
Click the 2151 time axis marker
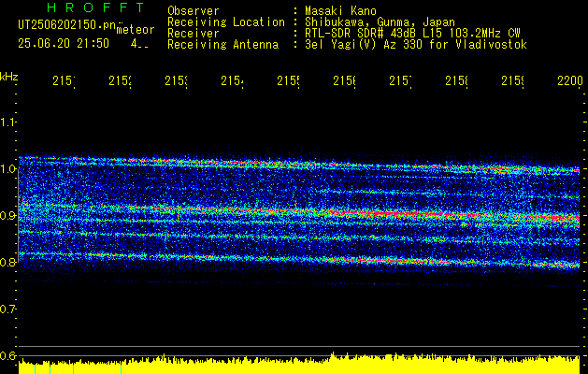click(x=64, y=81)
